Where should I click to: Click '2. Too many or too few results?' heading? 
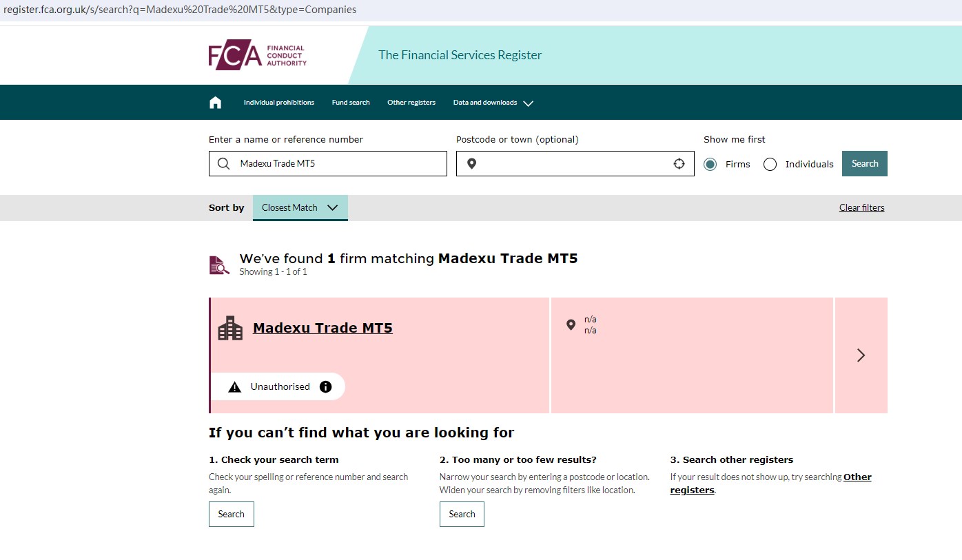(x=518, y=460)
